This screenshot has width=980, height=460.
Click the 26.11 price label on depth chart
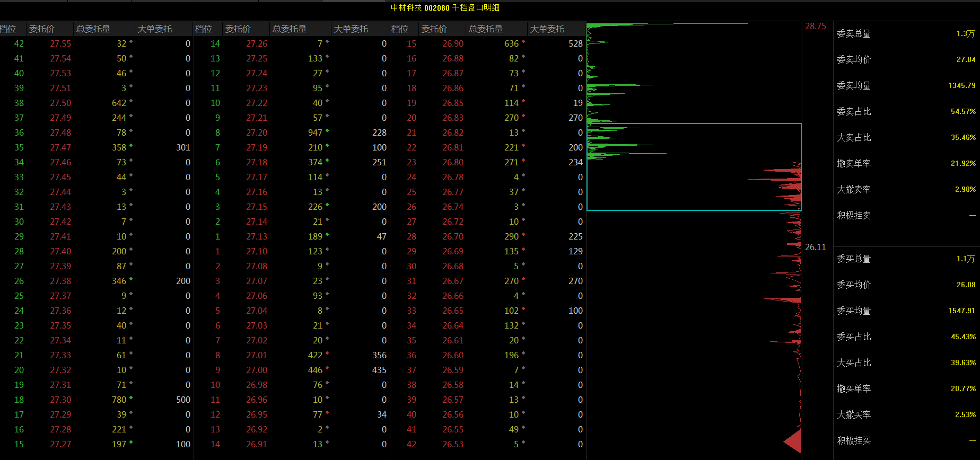[816, 247]
